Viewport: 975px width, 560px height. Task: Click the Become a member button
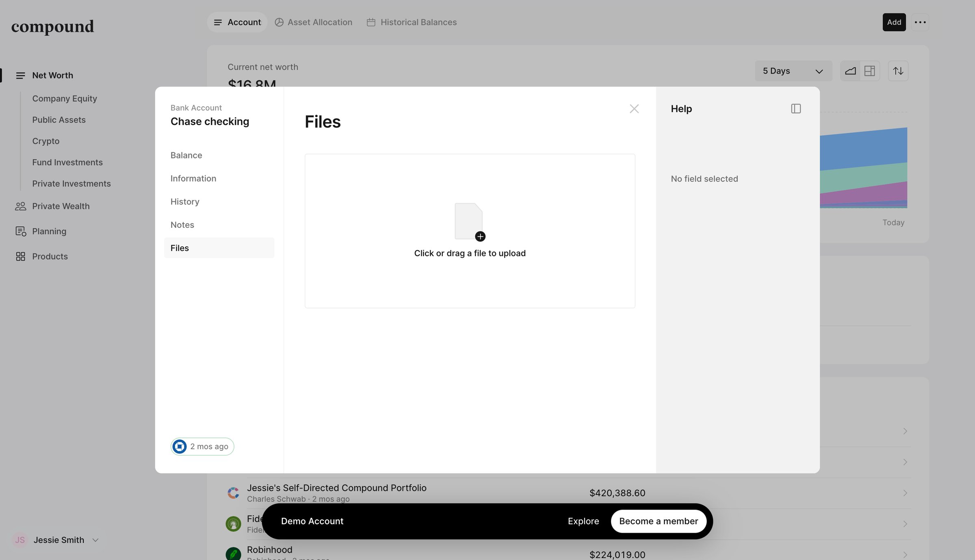[x=659, y=521]
